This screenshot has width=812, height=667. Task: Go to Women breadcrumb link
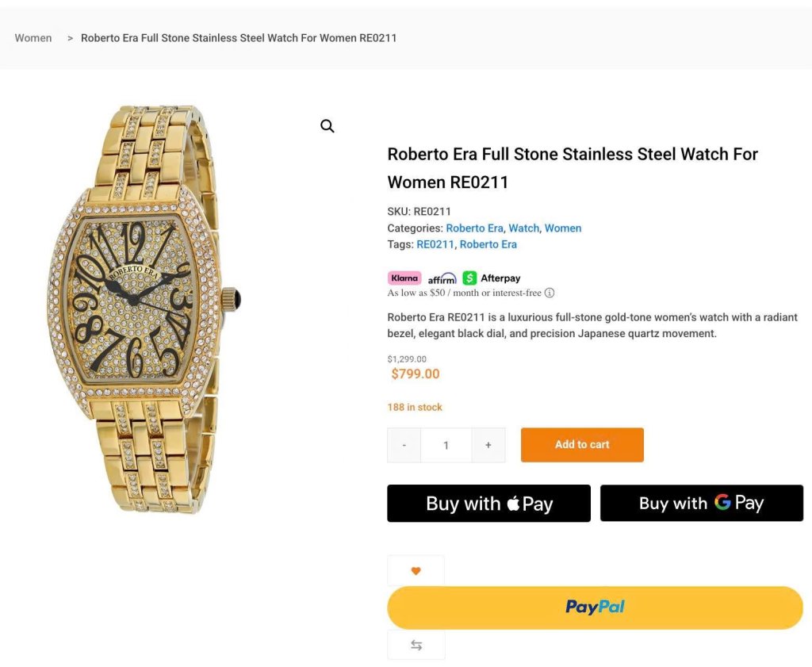click(x=33, y=38)
